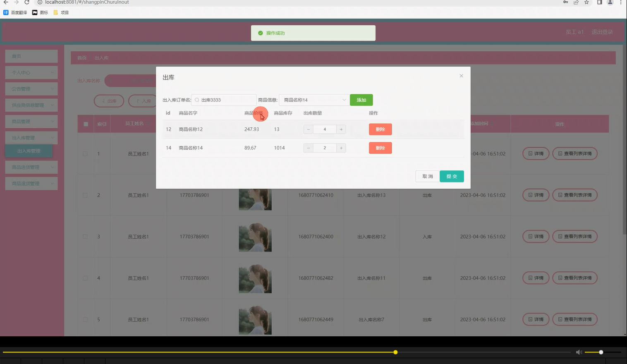
Task: Mute with the speaker icon
Action: (x=579, y=352)
